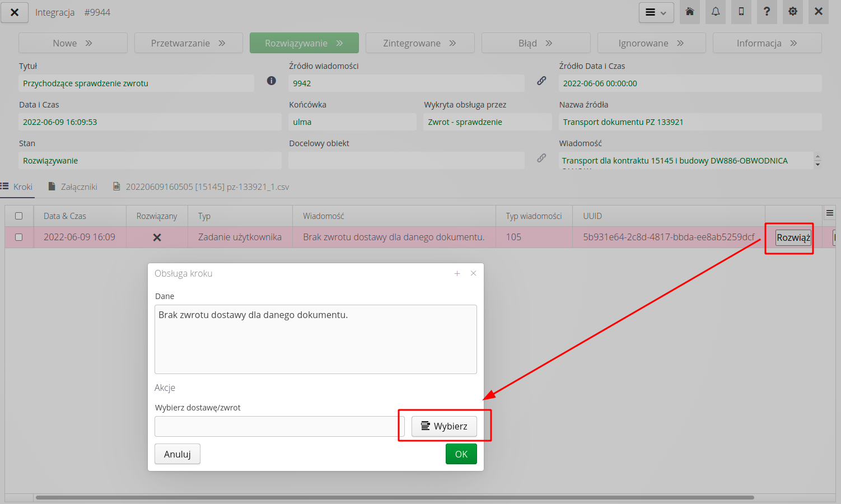
Task: Check the checkbox for the 2022-06-09 row
Action: pos(19,237)
